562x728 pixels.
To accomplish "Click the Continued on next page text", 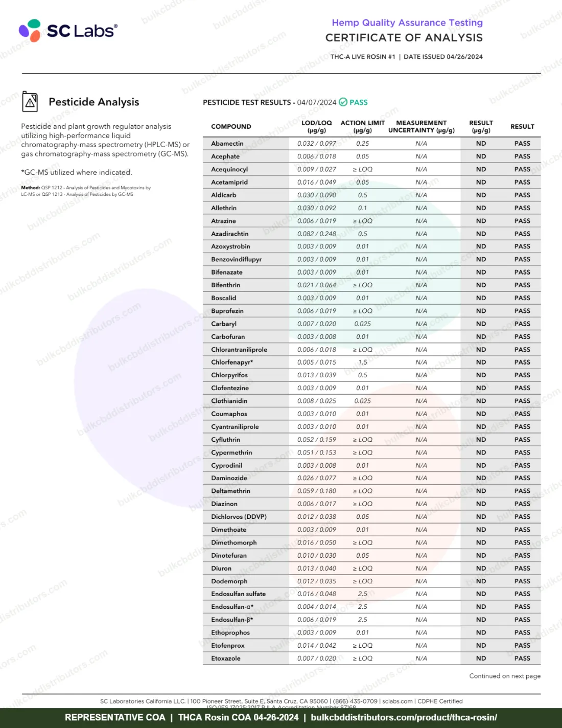I will pyautogui.click(x=505, y=676).
